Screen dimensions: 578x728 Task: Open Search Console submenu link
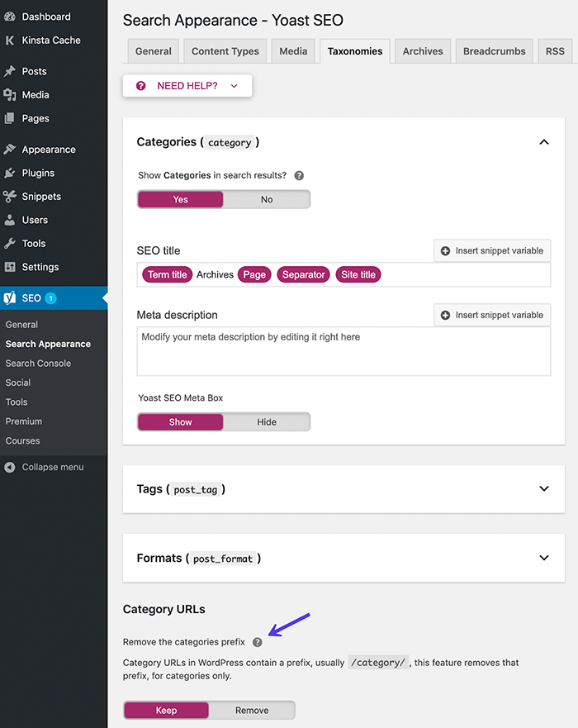tap(38, 364)
